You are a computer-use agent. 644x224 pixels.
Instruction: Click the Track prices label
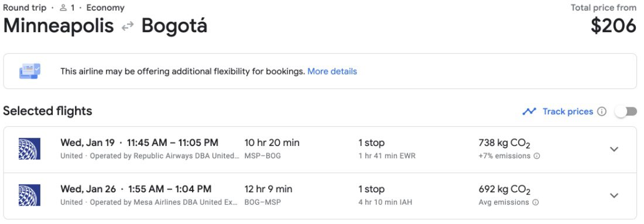point(568,111)
